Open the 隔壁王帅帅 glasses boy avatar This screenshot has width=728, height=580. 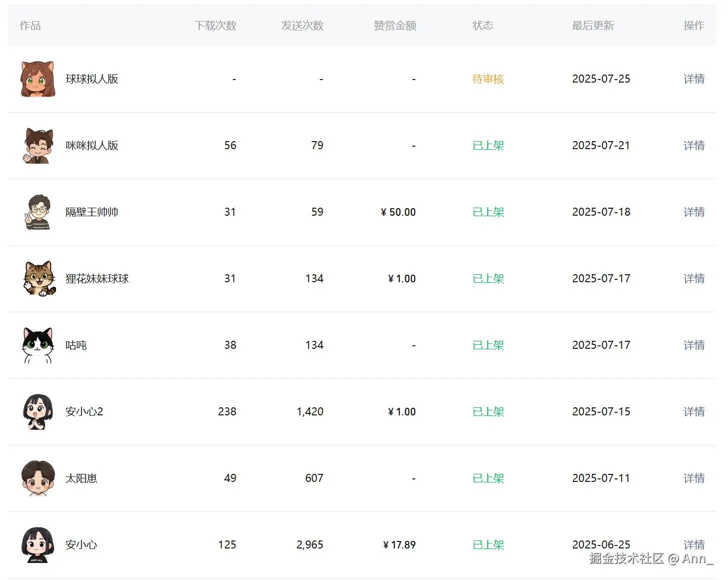point(38,212)
